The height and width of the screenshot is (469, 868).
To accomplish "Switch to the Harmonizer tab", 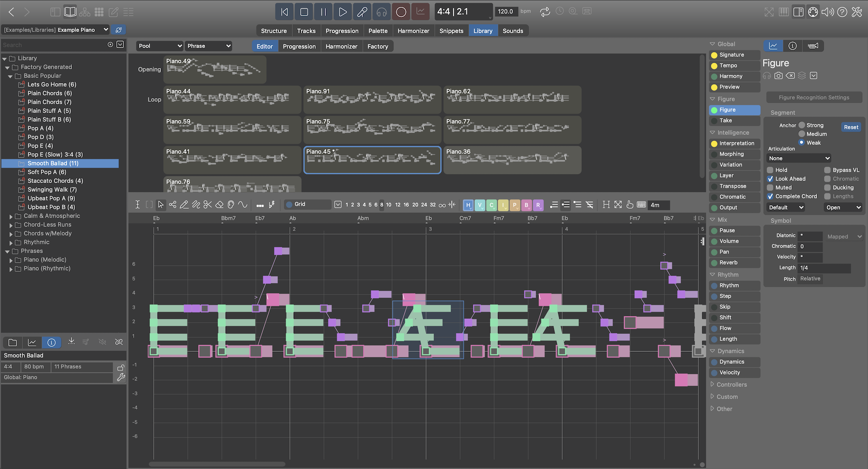I will tap(413, 31).
